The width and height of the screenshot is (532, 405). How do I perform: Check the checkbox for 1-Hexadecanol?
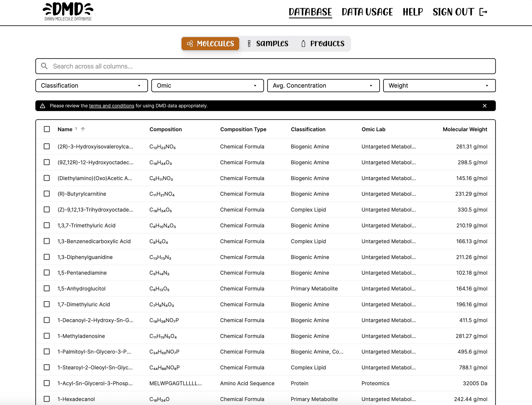click(47, 399)
